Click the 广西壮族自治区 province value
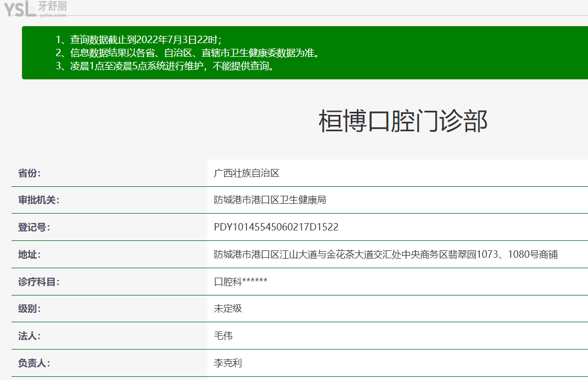The width and height of the screenshot is (588, 380). click(246, 173)
